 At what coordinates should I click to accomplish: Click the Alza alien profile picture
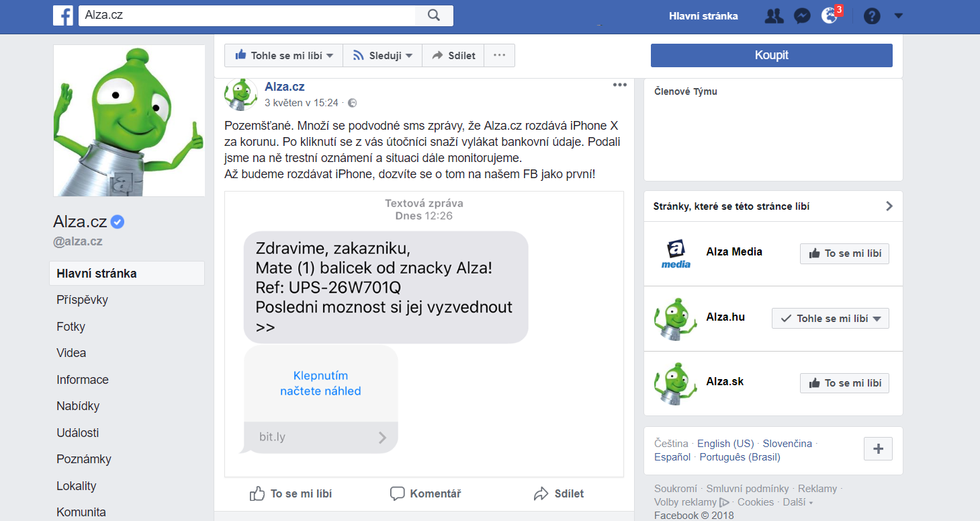129,121
